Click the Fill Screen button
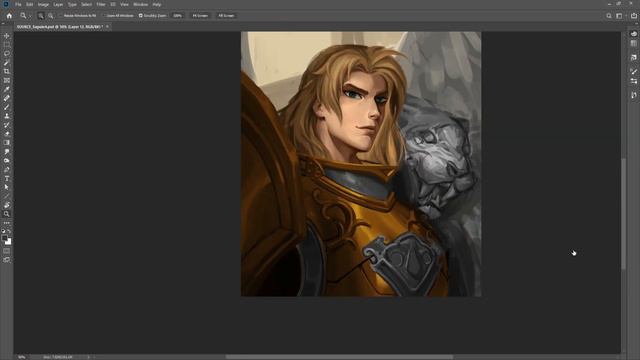Image resolution: width=640 pixels, height=360 pixels. (226, 16)
